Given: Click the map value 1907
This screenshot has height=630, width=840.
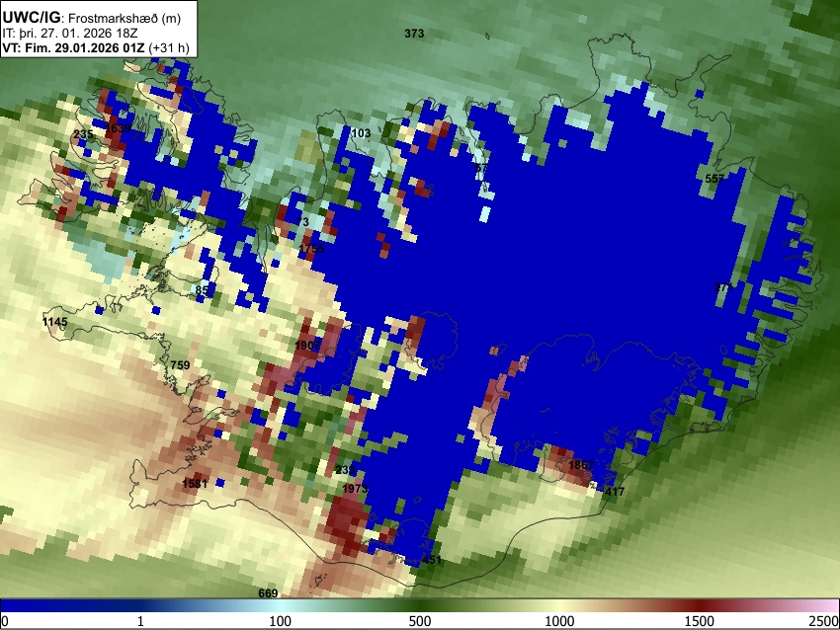Looking at the screenshot, I should pyautogui.click(x=307, y=346).
